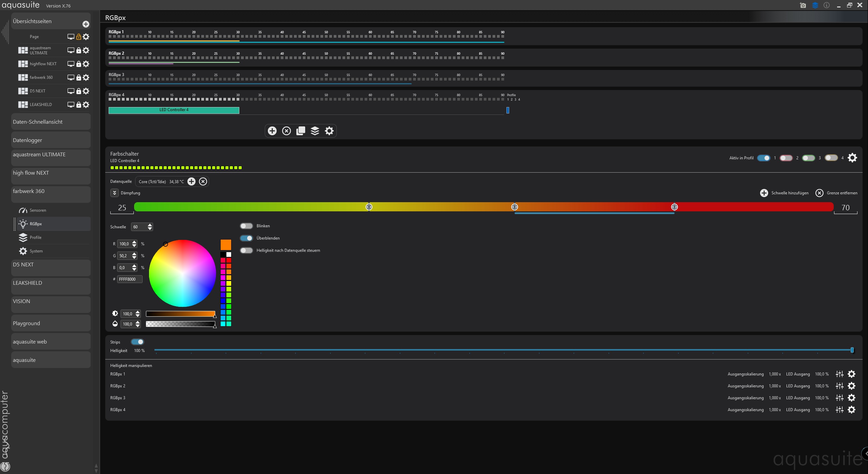The image size is (868, 474).
Task: Click the layers stack icon in controller toolbar
Action: [x=315, y=131]
